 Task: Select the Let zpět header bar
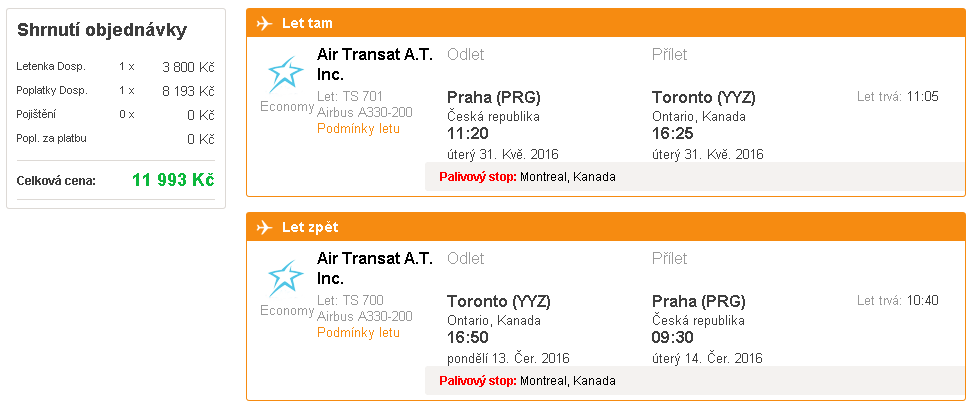point(606,227)
